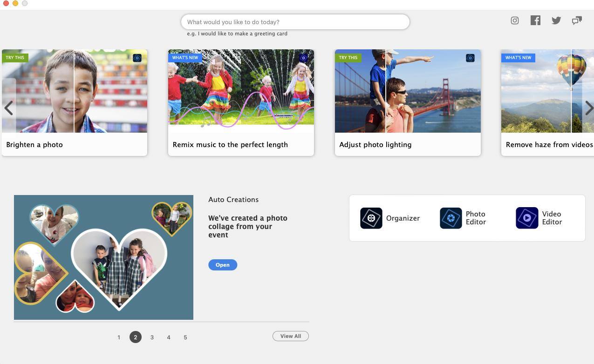The width and height of the screenshot is (594, 364).
Task: Click the feedback chat bubbles icon
Action: pyautogui.click(x=577, y=20)
